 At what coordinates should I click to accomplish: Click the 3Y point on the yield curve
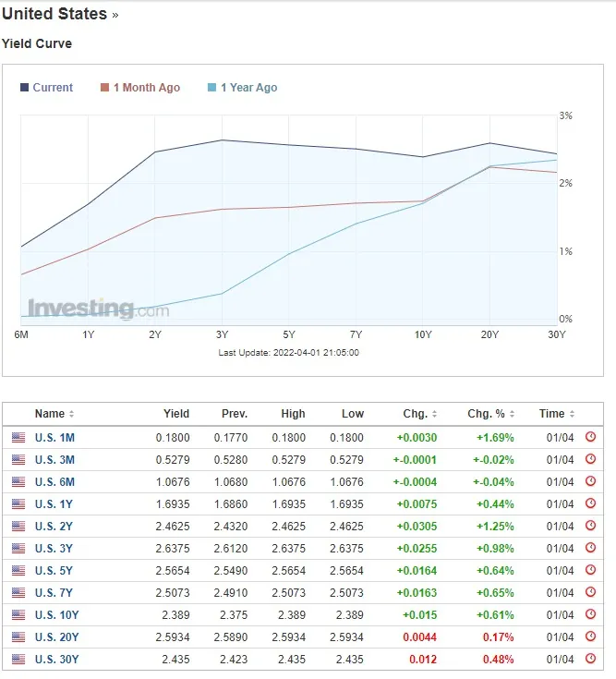click(x=223, y=140)
